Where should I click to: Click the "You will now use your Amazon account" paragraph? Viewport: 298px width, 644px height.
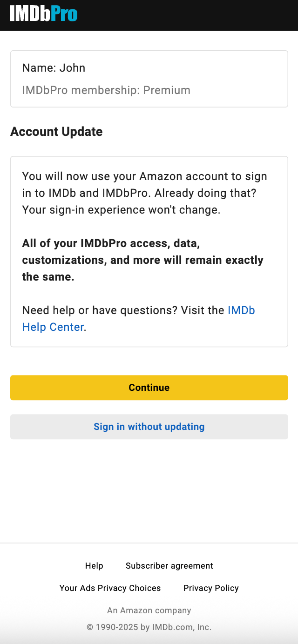pos(144,177)
